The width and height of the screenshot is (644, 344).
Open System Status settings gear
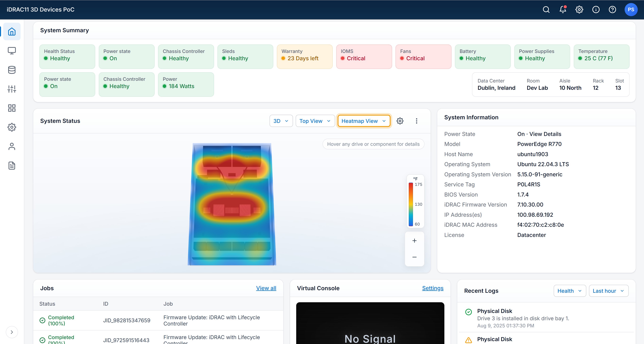(x=400, y=121)
